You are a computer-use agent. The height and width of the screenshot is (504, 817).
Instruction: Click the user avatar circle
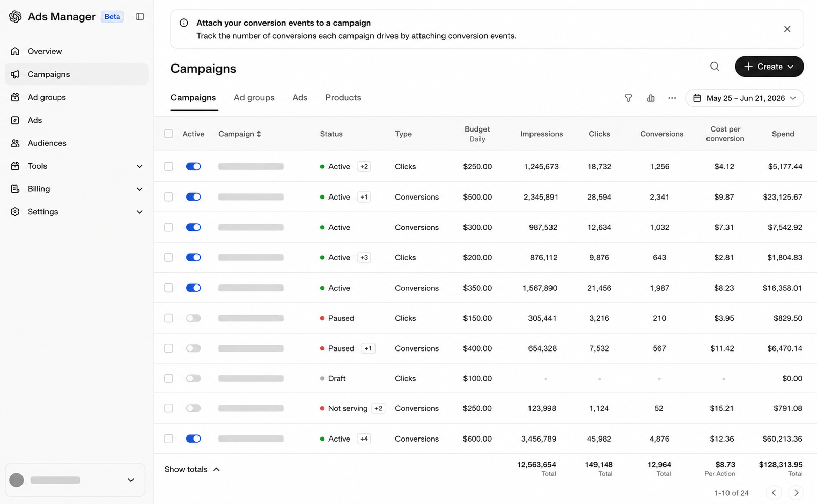point(17,480)
